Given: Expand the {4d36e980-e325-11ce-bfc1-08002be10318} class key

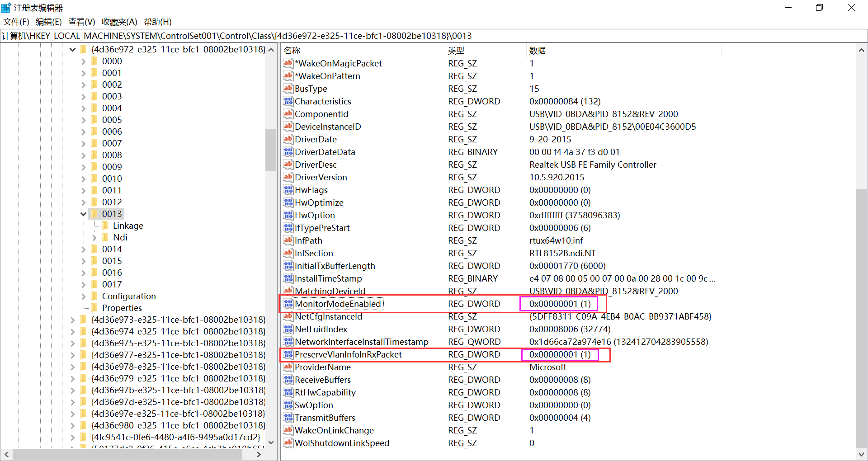Looking at the screenshot, I should pyautogui.click(x=72, y=425).
